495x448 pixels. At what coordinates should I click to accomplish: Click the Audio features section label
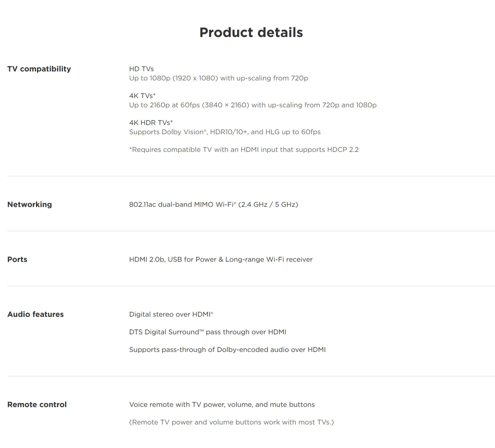coord(35,314)
